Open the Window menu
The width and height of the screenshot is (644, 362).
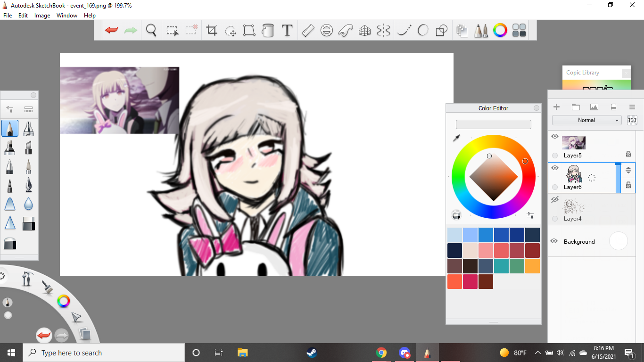(67, 16)
